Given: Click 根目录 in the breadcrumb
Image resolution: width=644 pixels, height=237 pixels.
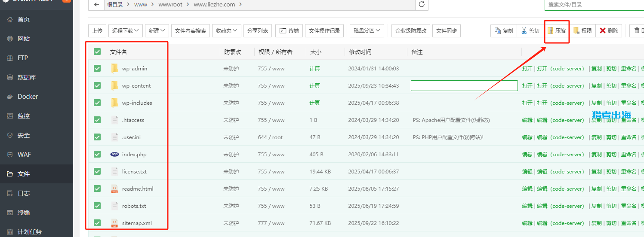Looking at the screenshot, I should point(115,4).
